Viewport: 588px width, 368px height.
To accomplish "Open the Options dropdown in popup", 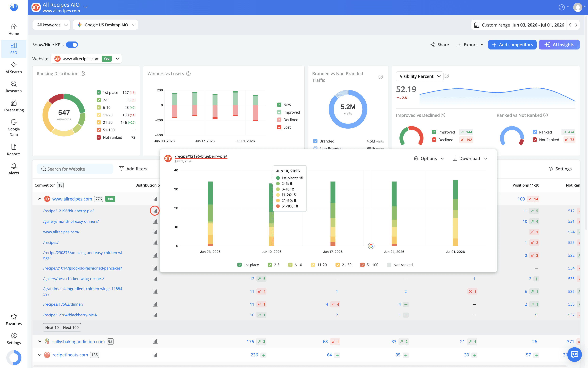I will [429, 158].
